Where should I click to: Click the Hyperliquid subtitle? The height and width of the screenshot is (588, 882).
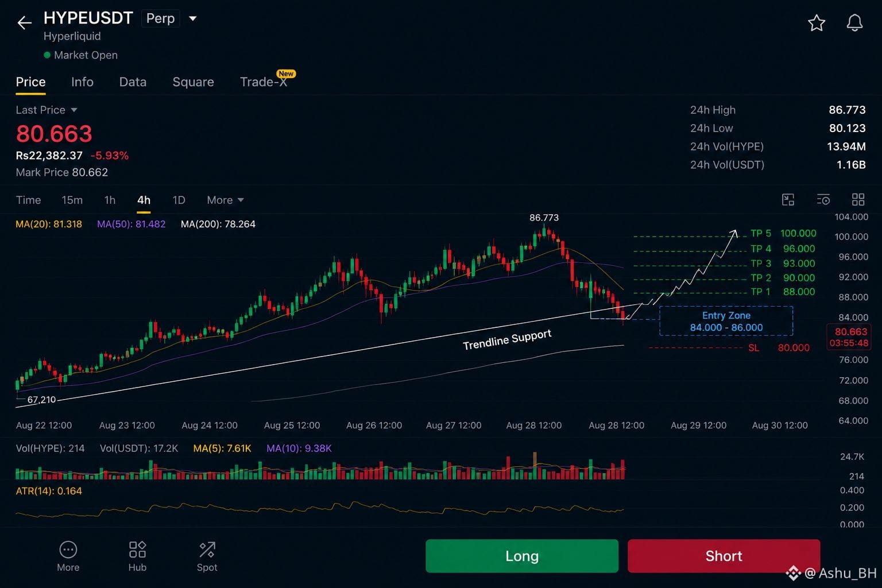pyautogui.click(x=72, y=36)
